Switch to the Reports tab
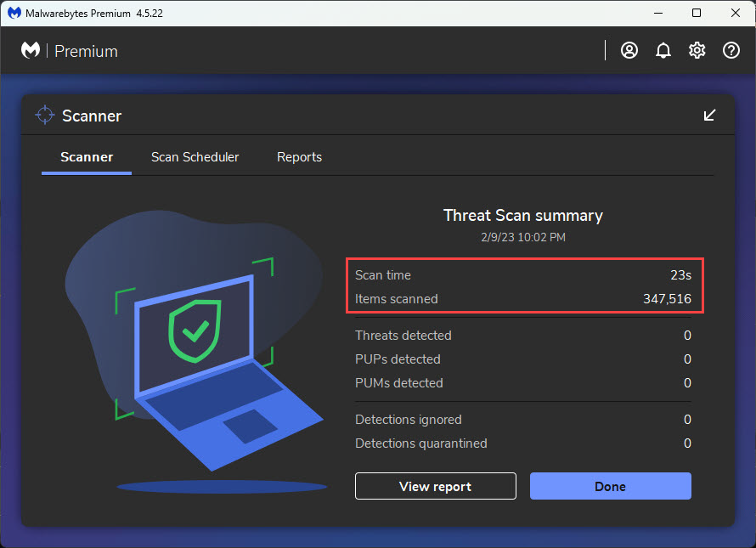This screenshot has height=548, width=756. coord(299,157)
